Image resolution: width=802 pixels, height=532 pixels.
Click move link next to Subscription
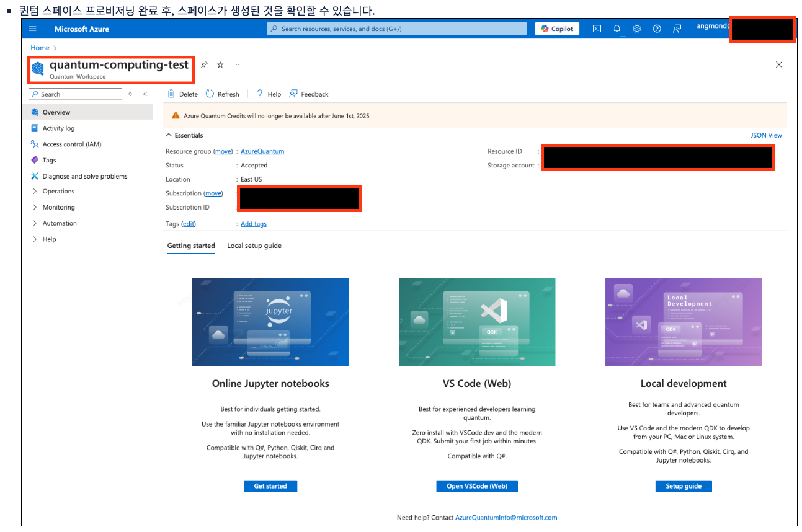pyautogui.click(x=213, y=193)
